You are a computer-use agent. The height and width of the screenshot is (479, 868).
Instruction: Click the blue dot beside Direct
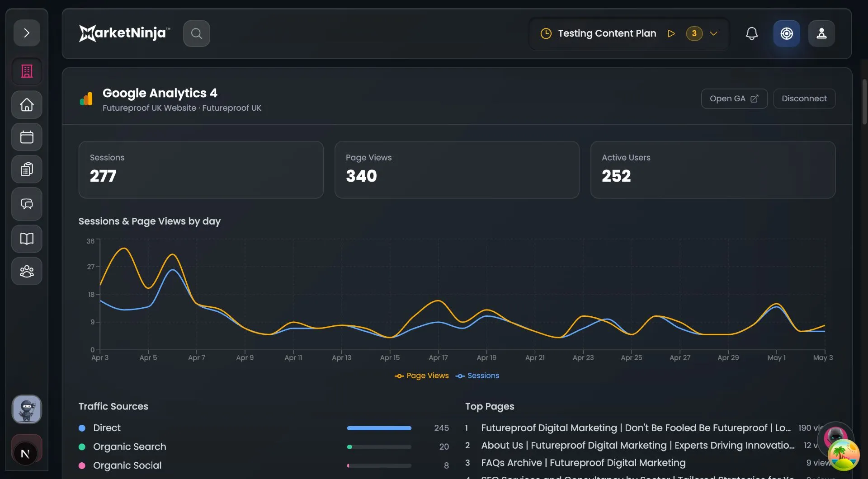82,428
